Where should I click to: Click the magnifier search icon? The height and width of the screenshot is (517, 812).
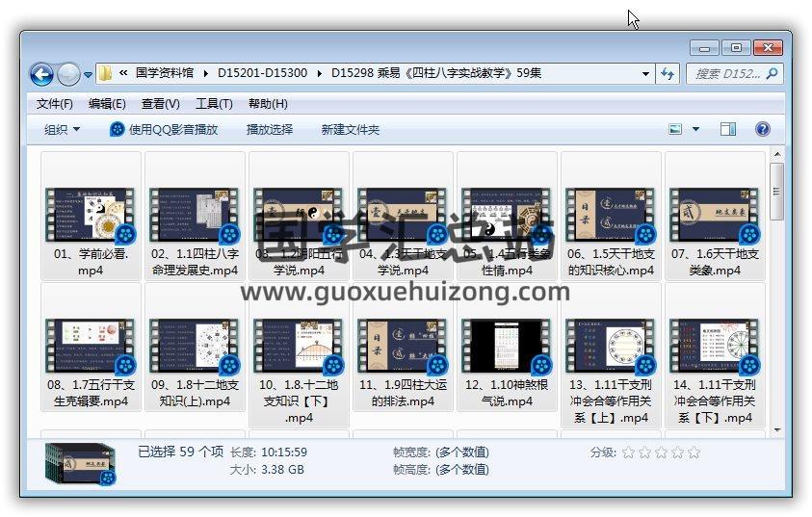(x=772, y=73)
